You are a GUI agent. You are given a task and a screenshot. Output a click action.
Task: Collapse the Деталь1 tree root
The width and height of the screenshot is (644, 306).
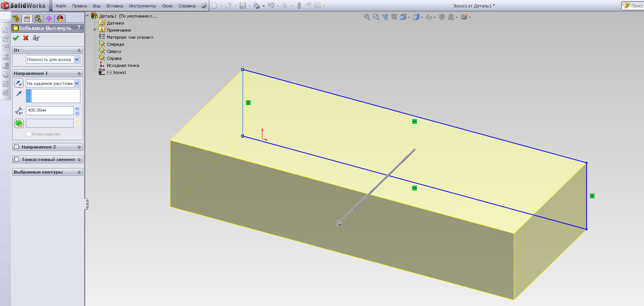87,16
